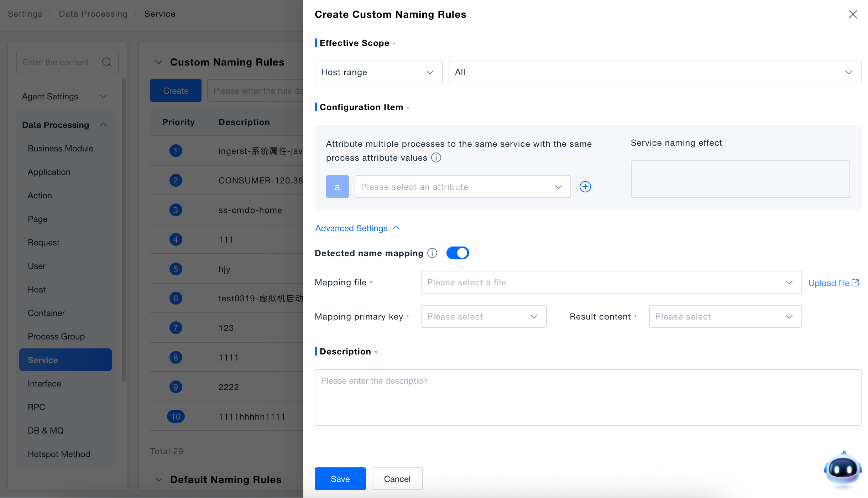Open Application menu item

coord(65,172)
